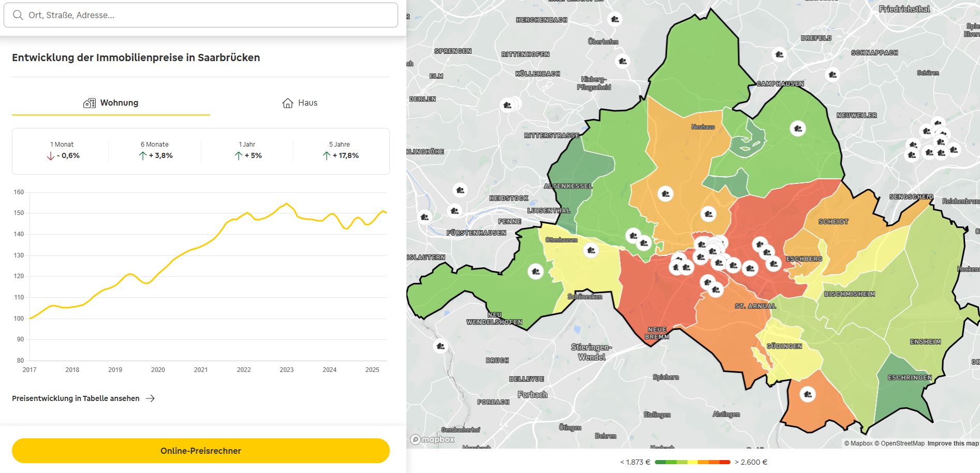
Task: Select the property marker in Ottenhausen area
Action: [590, 251]
